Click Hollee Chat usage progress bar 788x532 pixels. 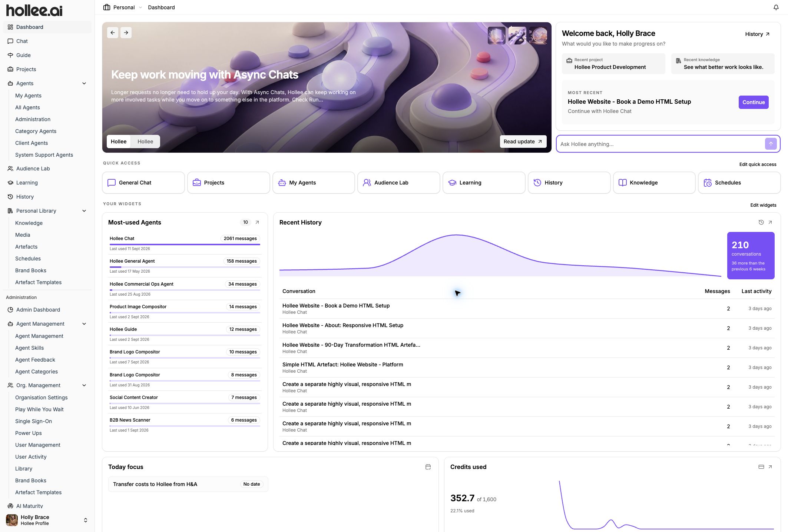coord(185,245)
